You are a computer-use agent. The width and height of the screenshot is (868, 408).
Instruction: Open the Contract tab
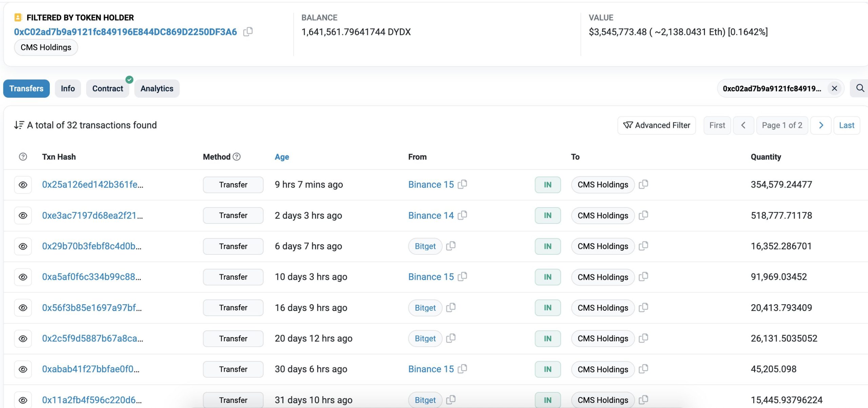point(107,89)
